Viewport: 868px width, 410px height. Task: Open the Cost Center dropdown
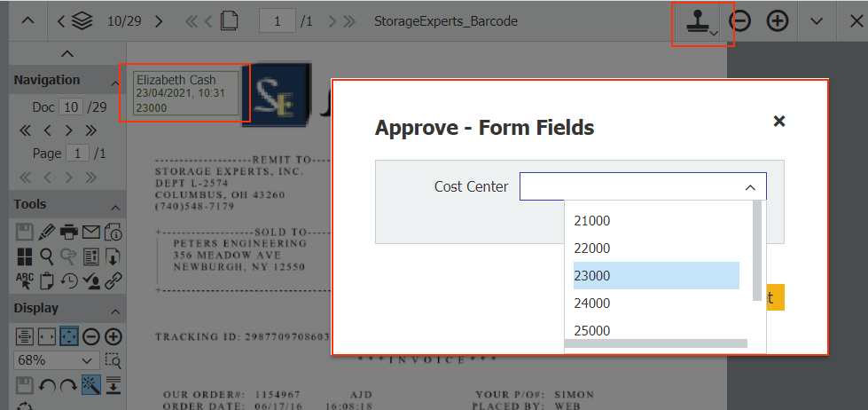point(643,186)
